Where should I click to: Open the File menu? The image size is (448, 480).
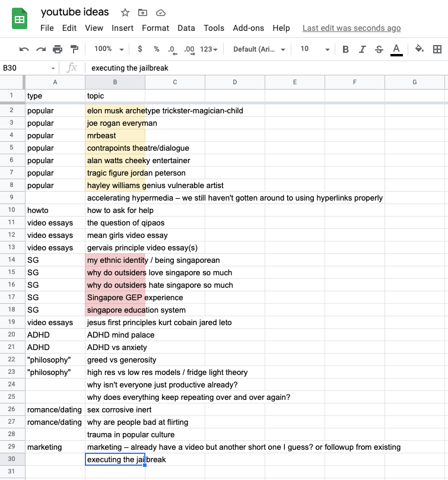point(47,28)
